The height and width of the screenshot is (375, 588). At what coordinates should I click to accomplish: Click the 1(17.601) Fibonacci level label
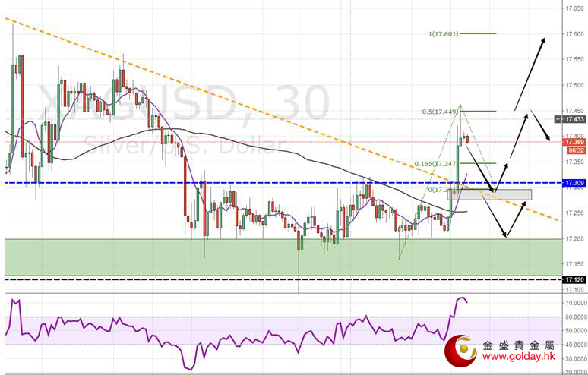coord(444,34)
